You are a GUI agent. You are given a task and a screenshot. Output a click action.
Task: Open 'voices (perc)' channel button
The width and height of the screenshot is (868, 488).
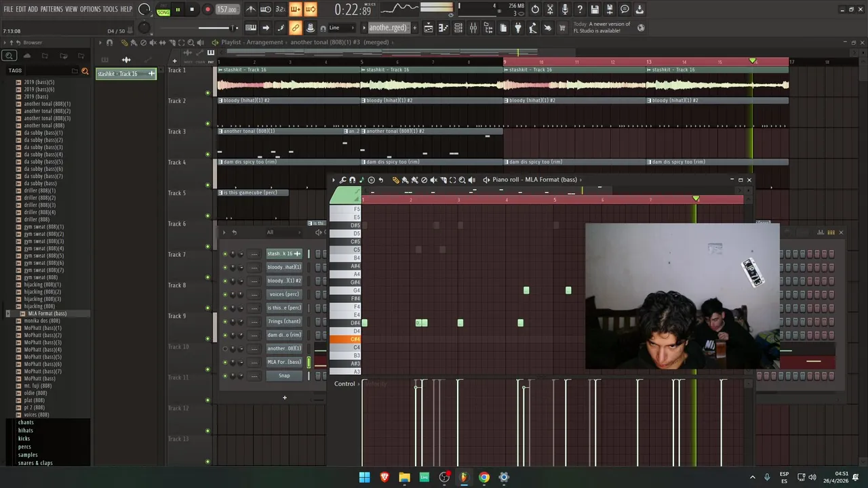(284, 294)
